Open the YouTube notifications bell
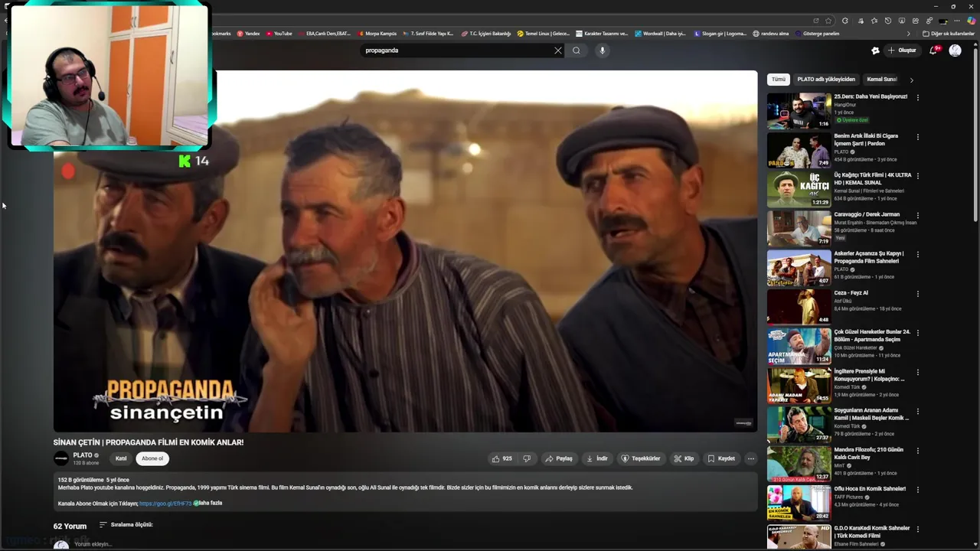The height and width of the screenshot is (551, 980). (933, 51)
